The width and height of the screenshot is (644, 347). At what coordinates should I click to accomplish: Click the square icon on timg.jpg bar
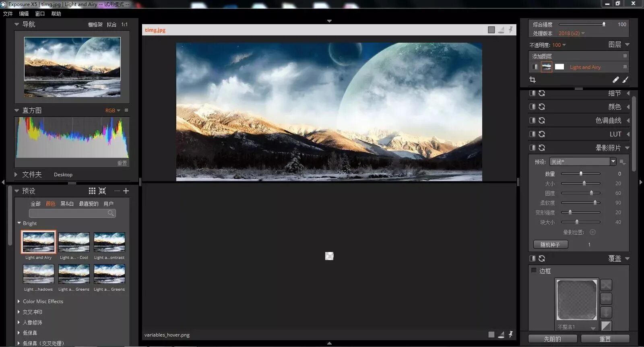491,30
